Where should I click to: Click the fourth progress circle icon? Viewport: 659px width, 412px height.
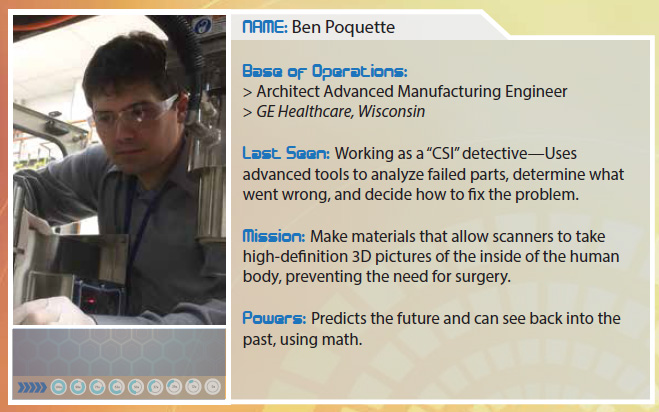click(x=116, y=387)
